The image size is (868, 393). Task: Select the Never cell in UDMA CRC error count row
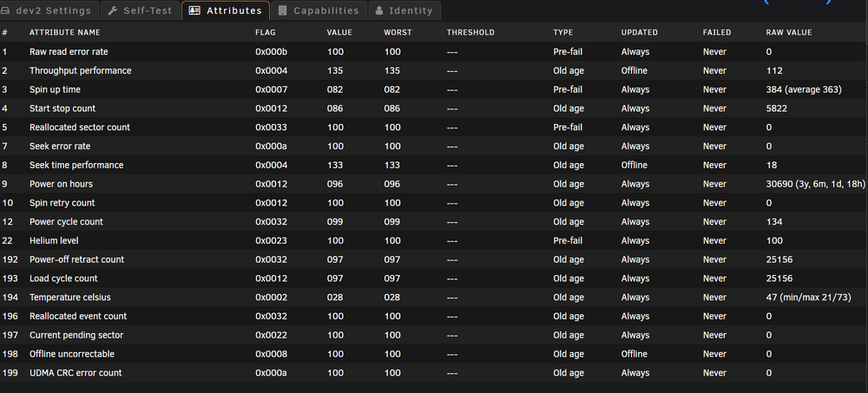[x=714, y=372]
